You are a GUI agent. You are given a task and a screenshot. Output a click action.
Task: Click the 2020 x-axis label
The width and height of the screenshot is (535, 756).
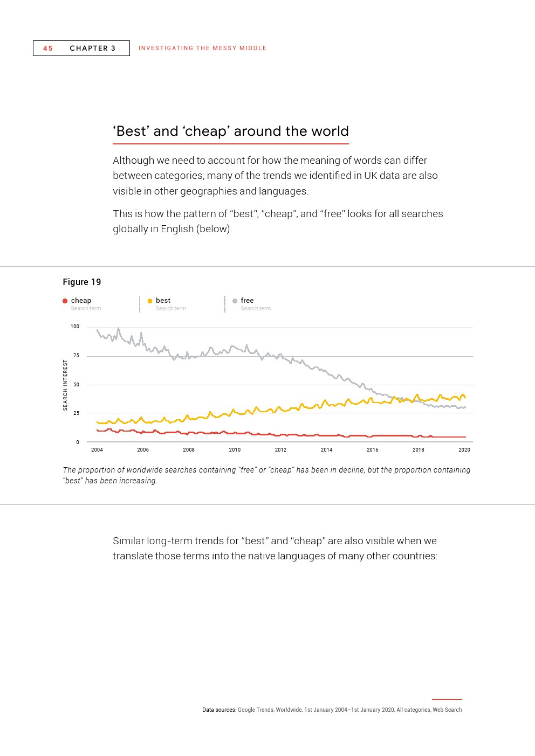point(464,449)
